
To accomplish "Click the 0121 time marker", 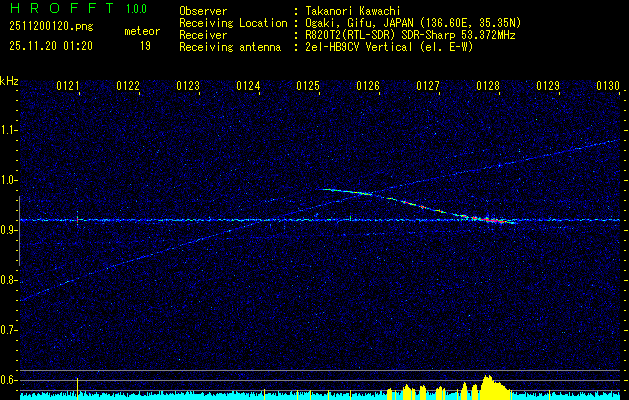I will click(x=68, y=87).
